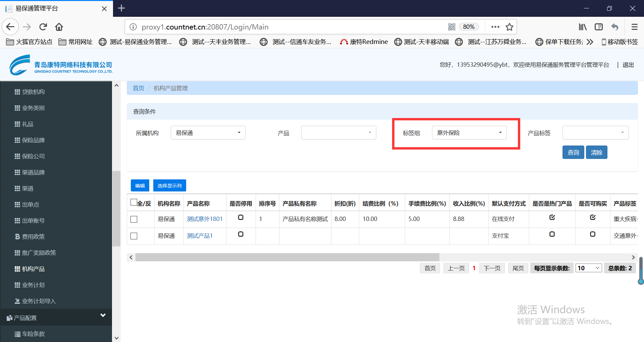Select 保险公司 in the left sidebar
This screenshot has height=342, width=644.
[33, 156]
